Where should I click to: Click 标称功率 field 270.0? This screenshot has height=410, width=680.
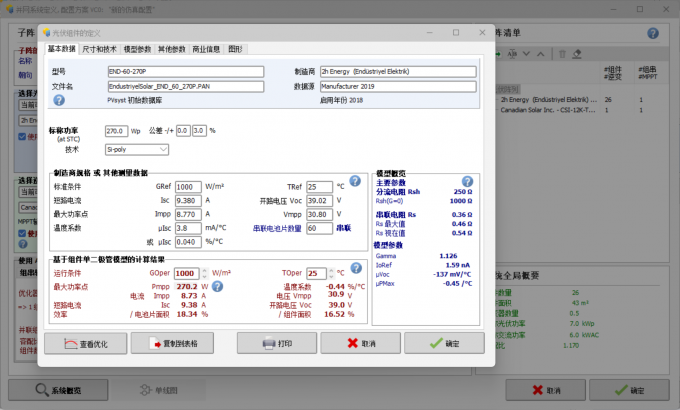tap(116, 131)
